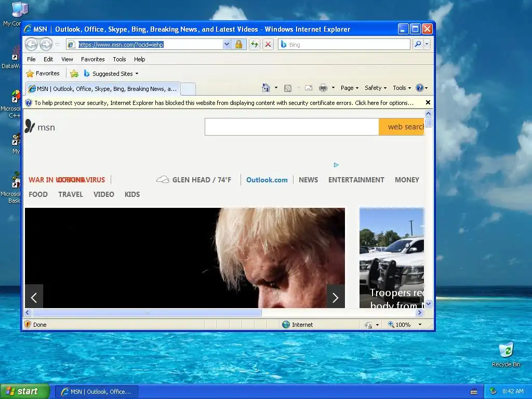The image size is (532, 399).
Task: Click the status bar shield warning icon
Action: (28, 324)
